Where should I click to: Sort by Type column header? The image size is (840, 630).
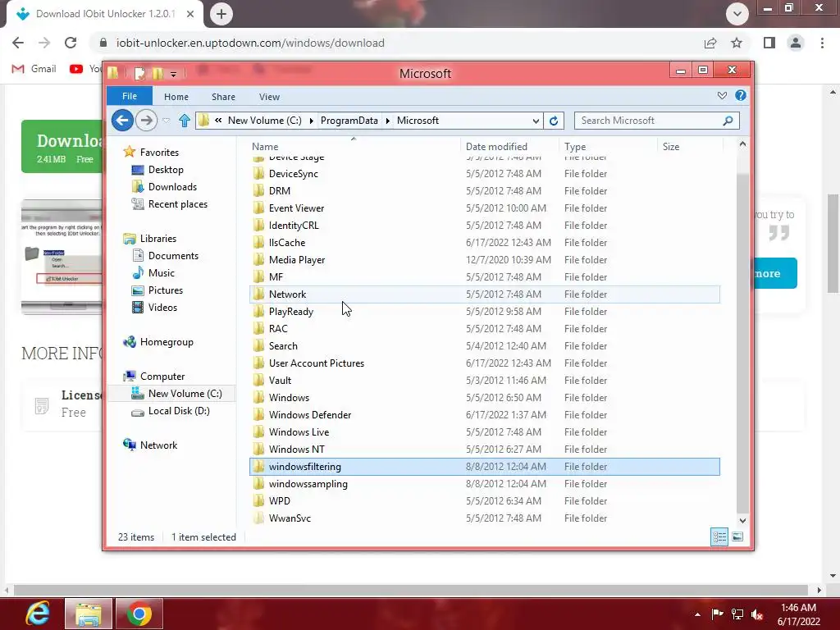tap(608, 146)
